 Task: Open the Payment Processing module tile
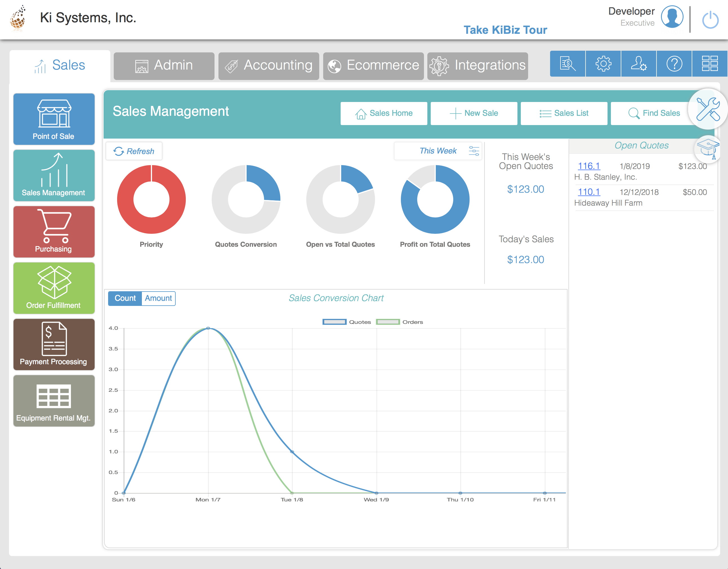(x=54, y=344)
